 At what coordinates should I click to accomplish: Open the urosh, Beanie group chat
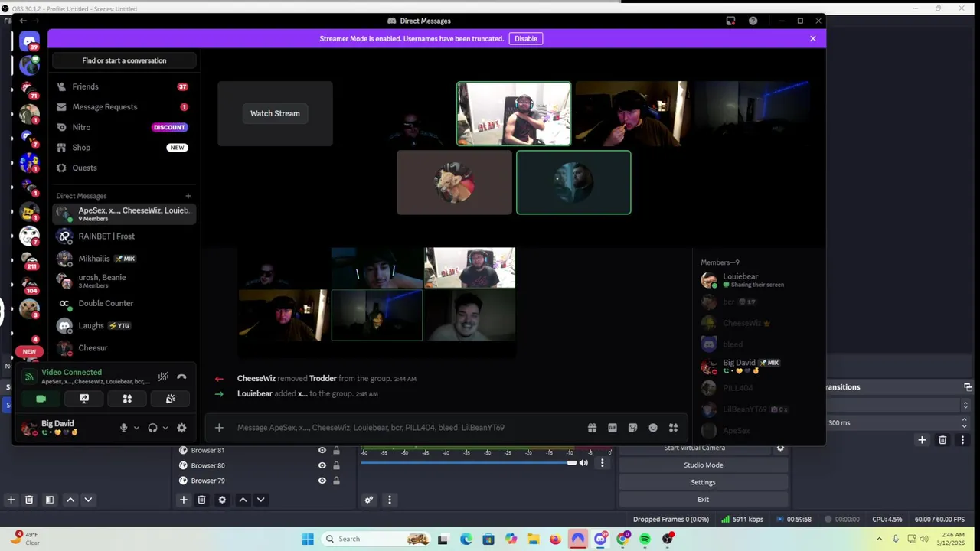(123, 281)
